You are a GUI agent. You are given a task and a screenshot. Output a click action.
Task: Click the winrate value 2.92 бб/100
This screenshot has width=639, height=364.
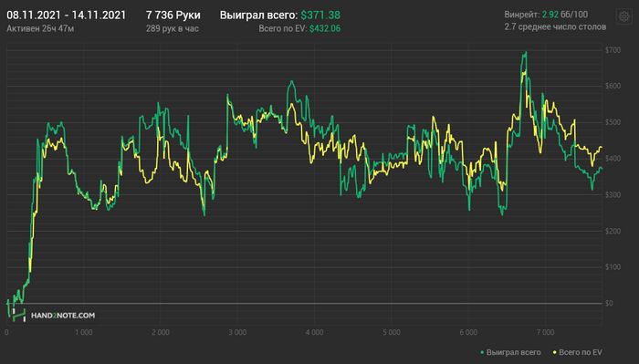pos(565,15)
